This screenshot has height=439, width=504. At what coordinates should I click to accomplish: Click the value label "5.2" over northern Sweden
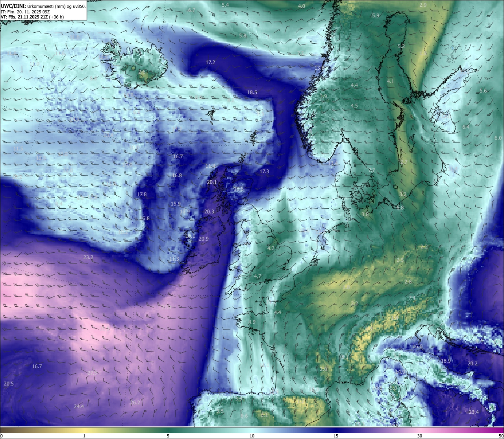[401, 46]
